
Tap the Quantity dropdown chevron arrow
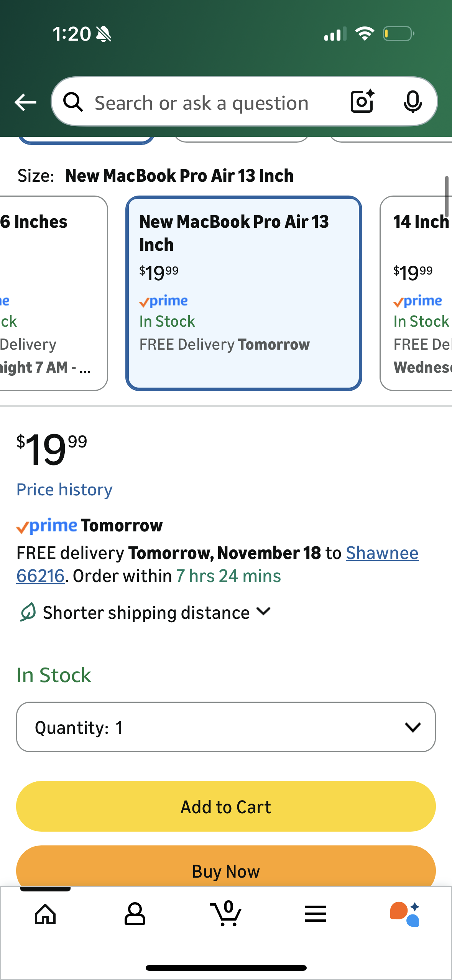click(x=413, y=727)
